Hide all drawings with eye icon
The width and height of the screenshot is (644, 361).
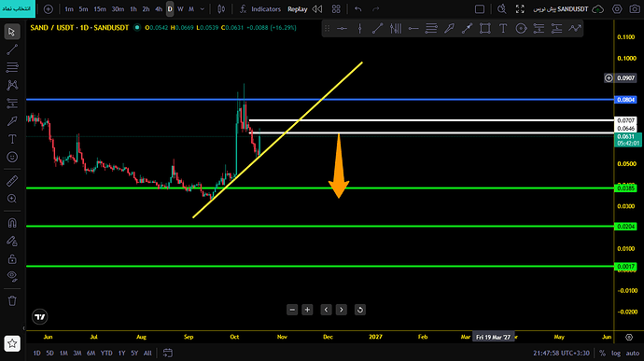click(x=12, y=277)
